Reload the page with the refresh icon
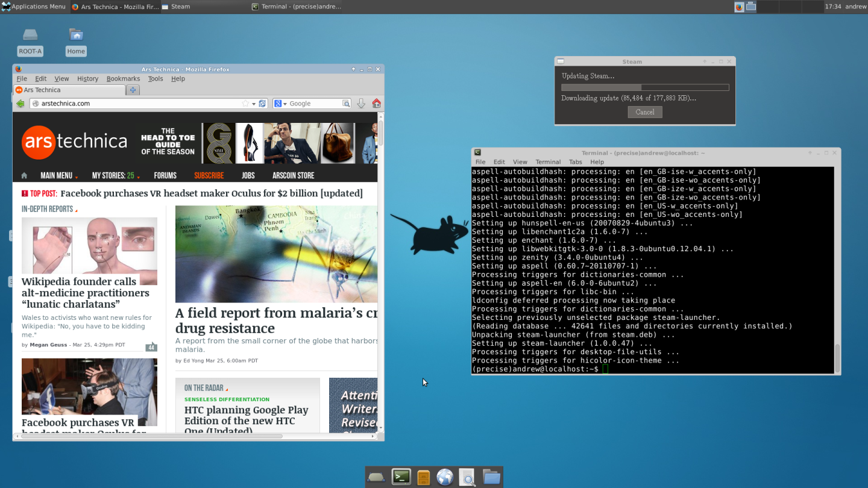868x488 pixels. tap(262, 104)
